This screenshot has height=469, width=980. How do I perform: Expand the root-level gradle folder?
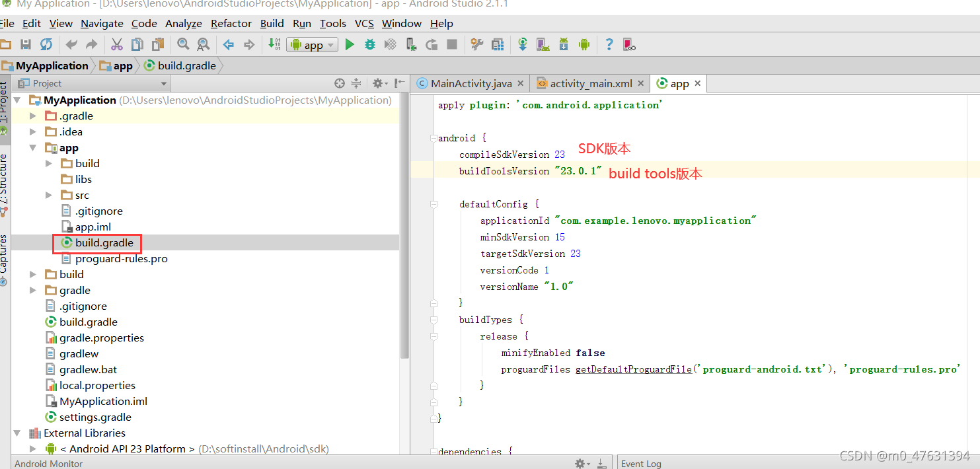click(x=33, y=291)
